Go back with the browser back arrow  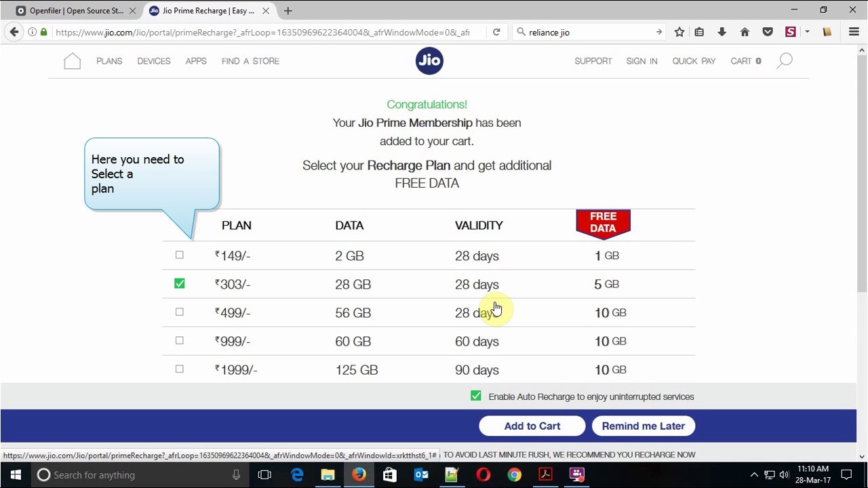14,32
